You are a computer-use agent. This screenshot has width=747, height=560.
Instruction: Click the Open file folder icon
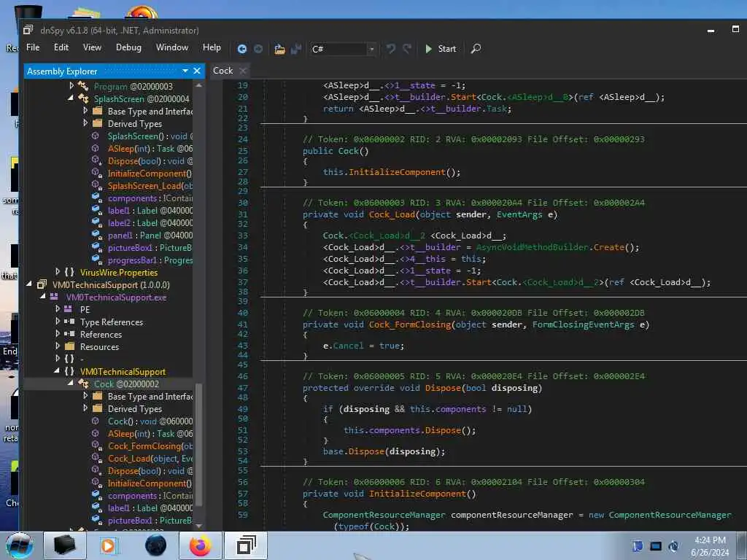coord(279,49)
